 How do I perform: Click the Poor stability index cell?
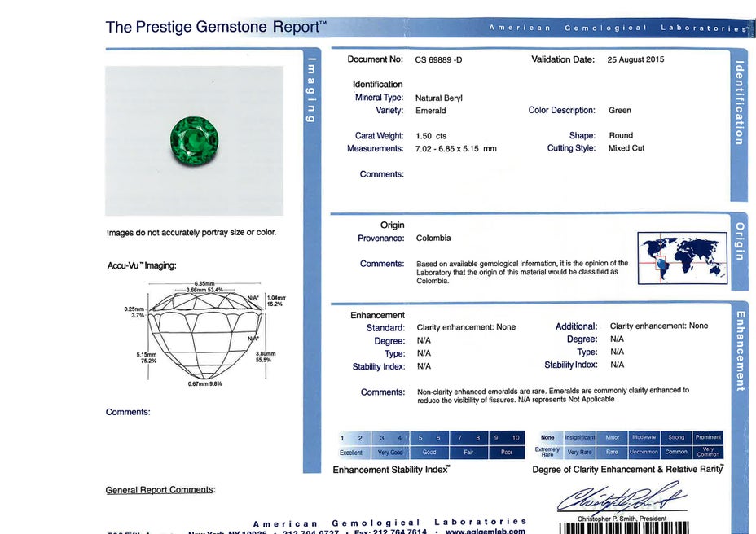pos(506,453)
